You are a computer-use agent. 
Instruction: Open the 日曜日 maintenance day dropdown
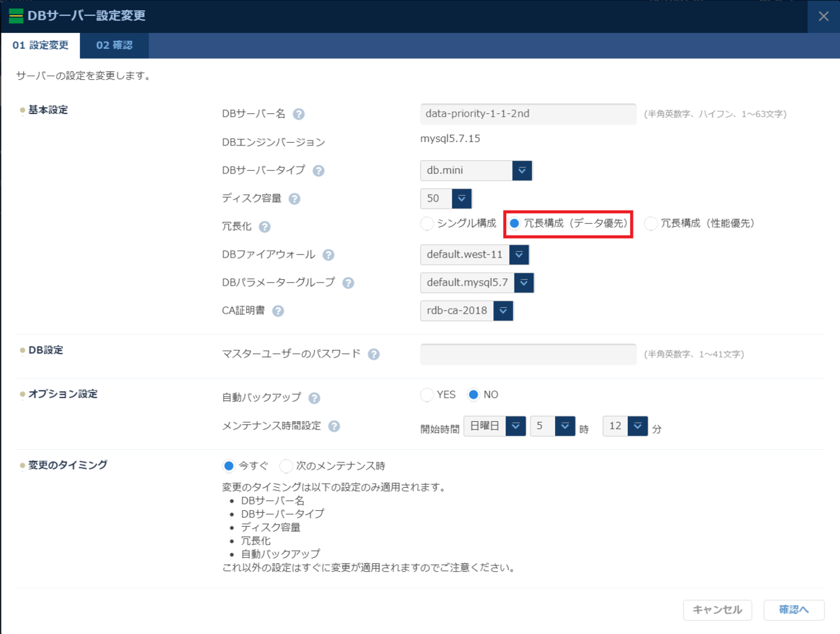tap(515, 426)
